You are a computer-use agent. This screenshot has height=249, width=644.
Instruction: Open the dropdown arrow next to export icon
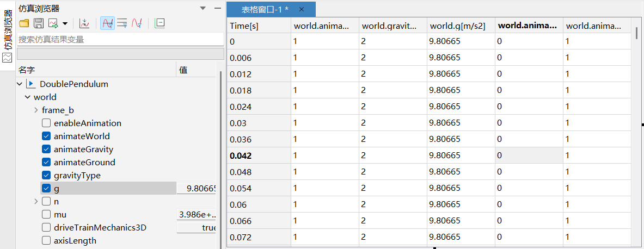coord(65,23)
